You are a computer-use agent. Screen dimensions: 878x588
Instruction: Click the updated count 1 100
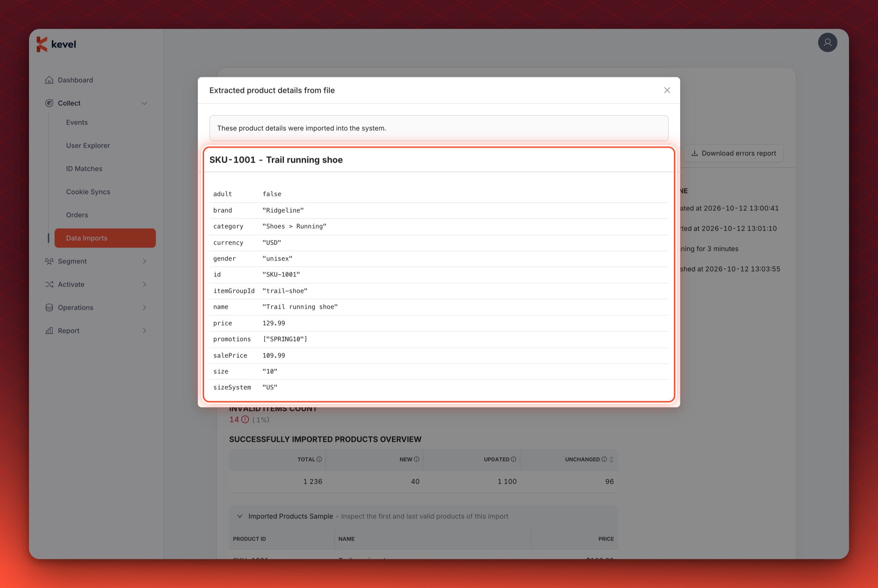click(x=507, y=482)
